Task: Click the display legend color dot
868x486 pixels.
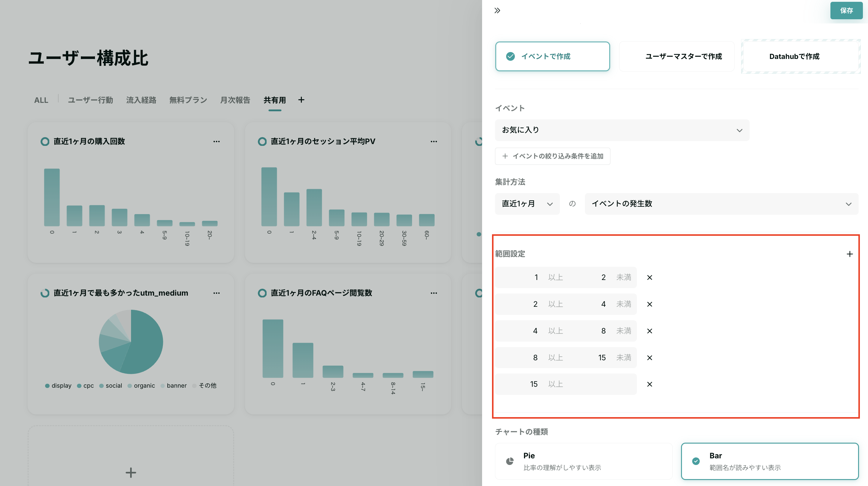Action: click(47, 386)
